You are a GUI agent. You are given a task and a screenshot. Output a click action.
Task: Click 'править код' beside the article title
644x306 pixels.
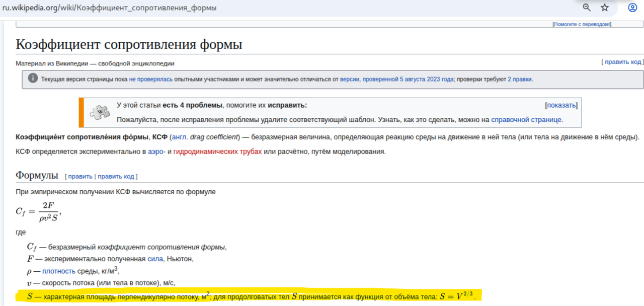coord(623,62)
